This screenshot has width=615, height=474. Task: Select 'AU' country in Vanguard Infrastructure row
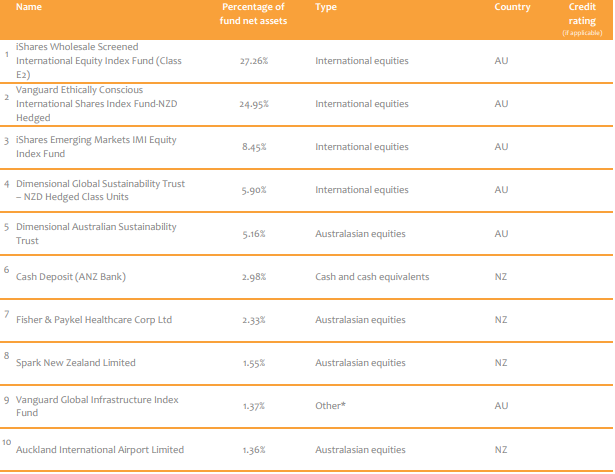[501, 406]
